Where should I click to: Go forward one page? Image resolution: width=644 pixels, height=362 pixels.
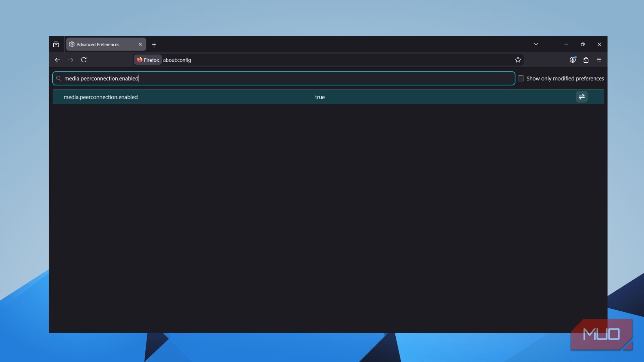70,60
